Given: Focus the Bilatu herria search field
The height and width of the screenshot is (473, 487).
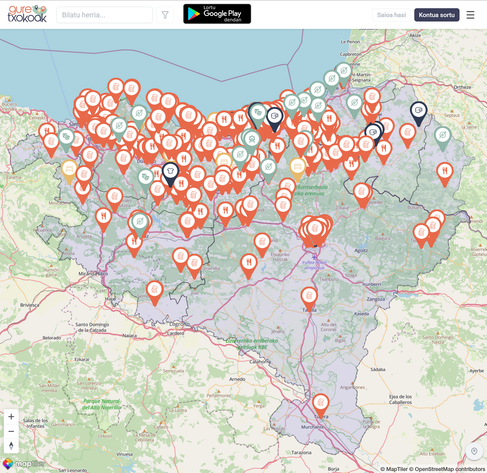Looking at the screenshot, I should [105, 15].
